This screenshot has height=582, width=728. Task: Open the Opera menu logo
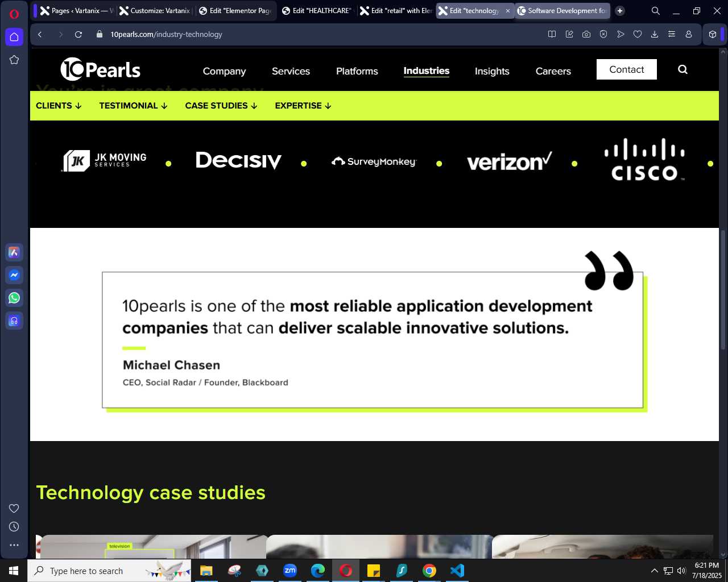14,14
